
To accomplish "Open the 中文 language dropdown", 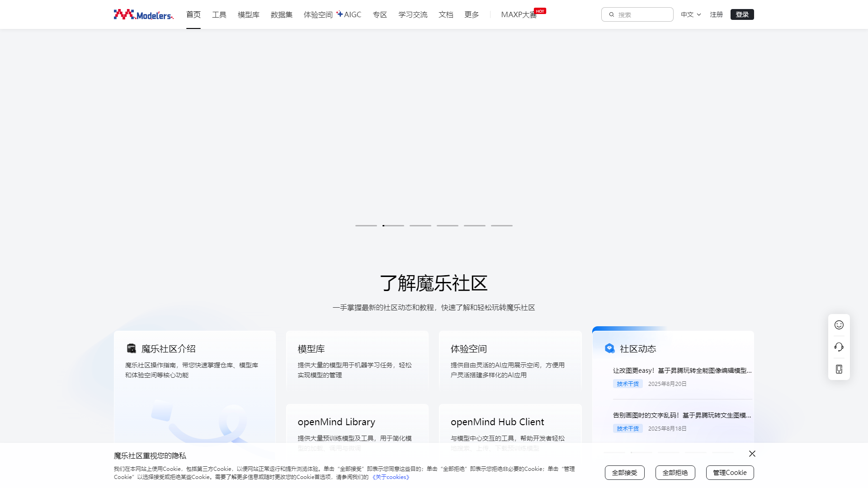I will (690, 14).
